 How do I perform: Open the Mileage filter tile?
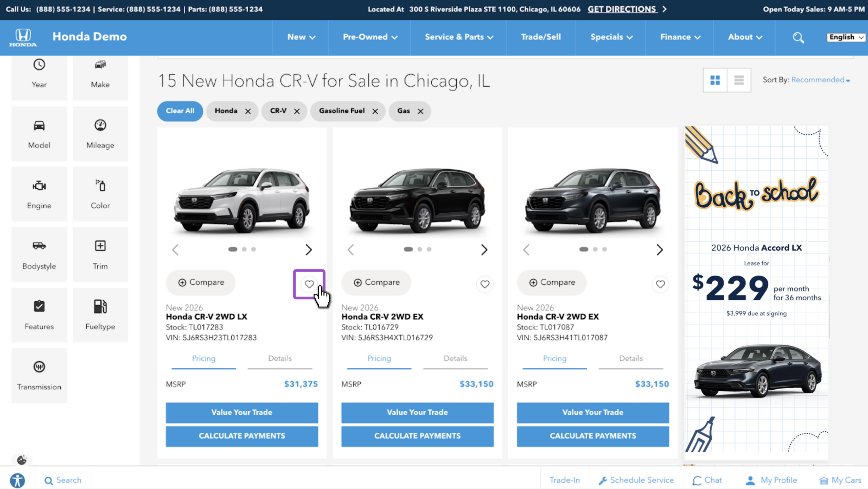(100, 134)
